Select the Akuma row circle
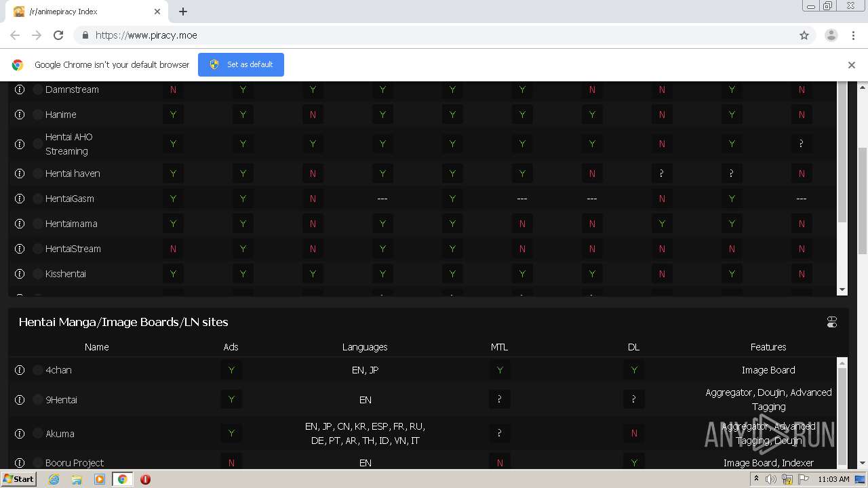 click(x=38, y=434)
